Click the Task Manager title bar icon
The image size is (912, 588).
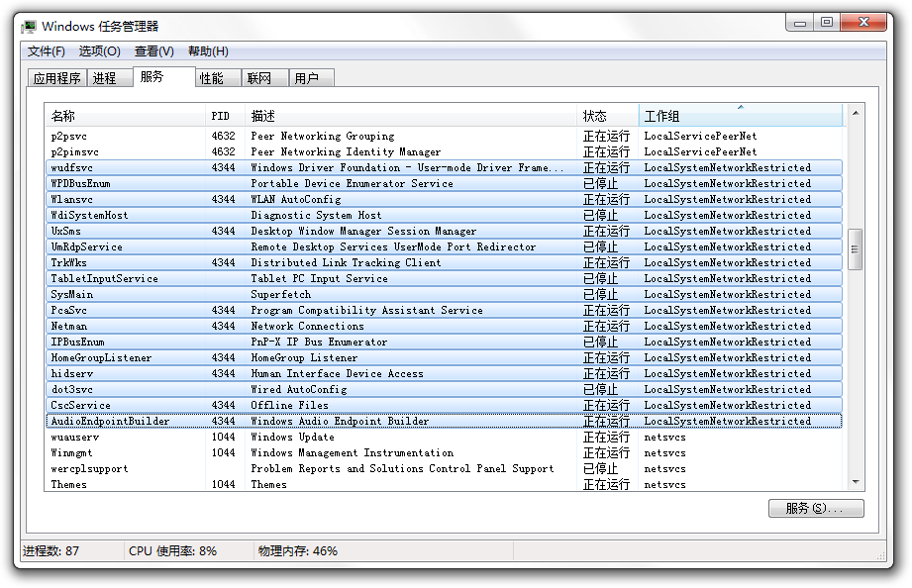coord(30,26)
